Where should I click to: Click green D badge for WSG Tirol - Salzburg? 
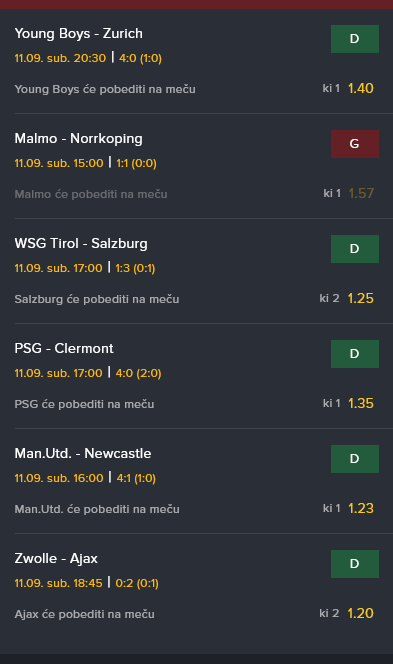(x=354, y=249)
